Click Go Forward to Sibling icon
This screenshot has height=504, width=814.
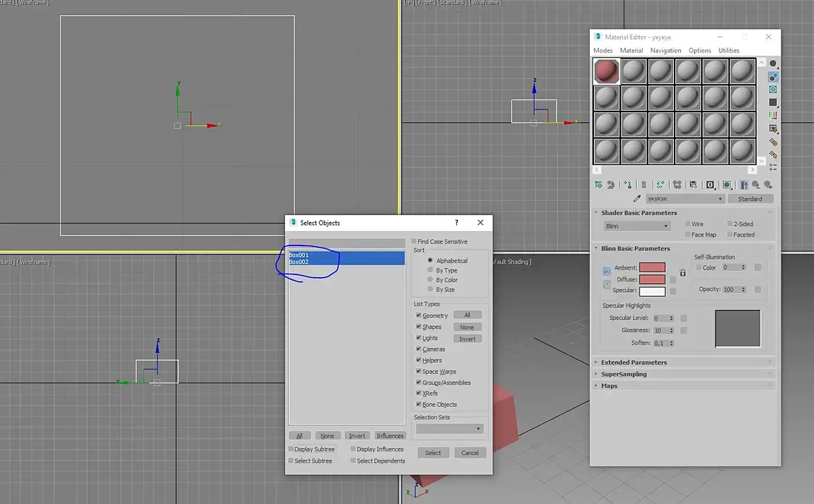click(768, 185)
